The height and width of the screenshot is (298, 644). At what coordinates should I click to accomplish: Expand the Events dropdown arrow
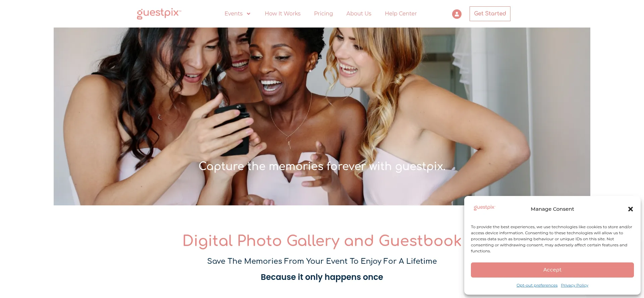[249, 14]
